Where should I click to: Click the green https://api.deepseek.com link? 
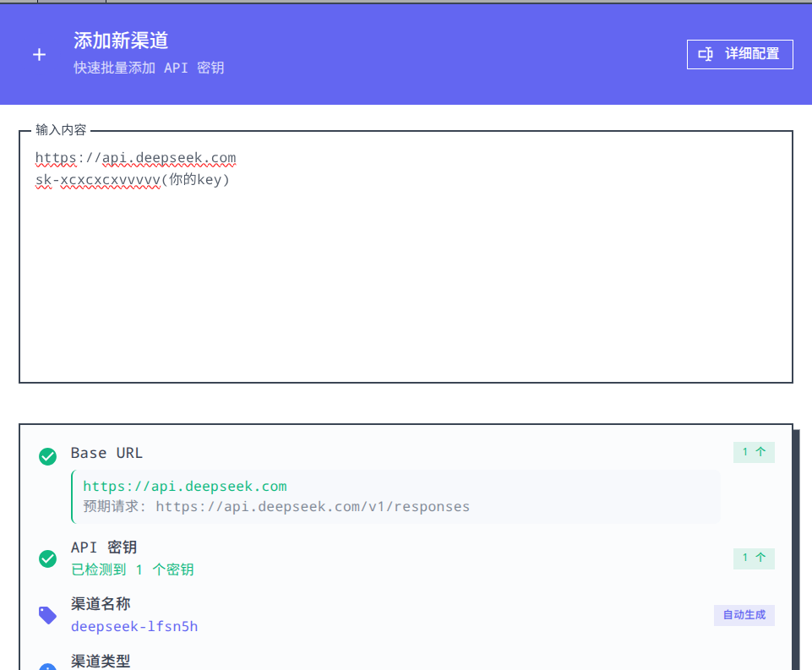[x=185, y=486]
